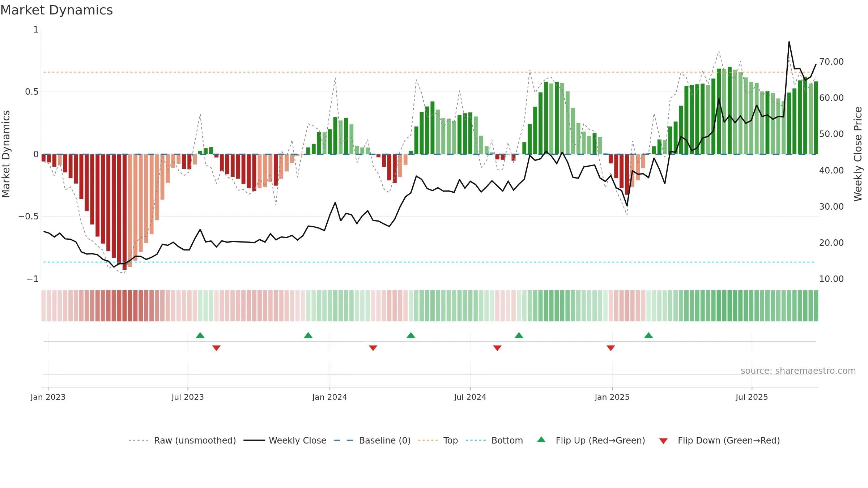Screen dimensions: 868x488
Task: Click the darkest red heatmap cell in the strip
Action: pos(124,306)
